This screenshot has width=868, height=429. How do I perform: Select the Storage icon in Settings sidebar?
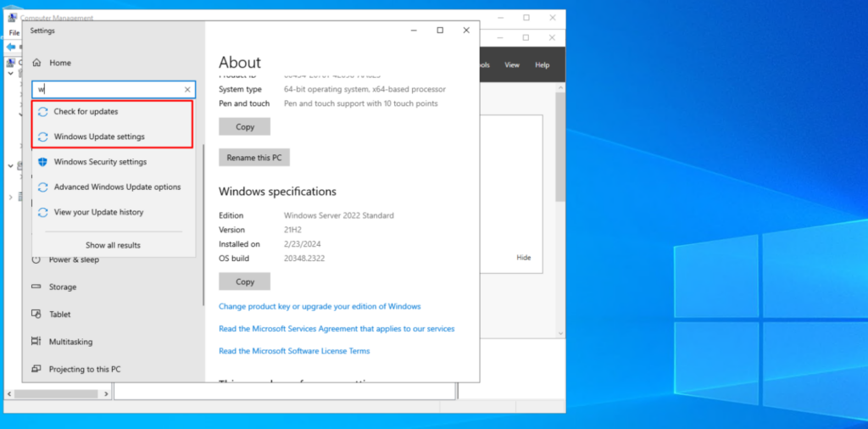(36, 287)
